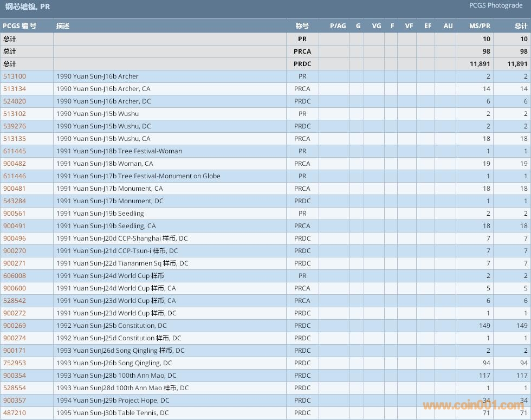Click the PCGS 编号 column header
This screenshot has width=531, height=420.
[x=20, y=26]
